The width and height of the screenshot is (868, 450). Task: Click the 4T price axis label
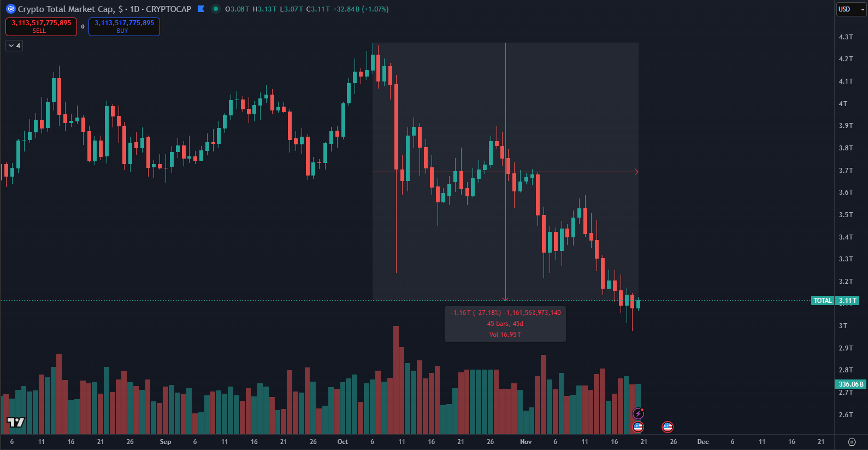tap(843, 104)
